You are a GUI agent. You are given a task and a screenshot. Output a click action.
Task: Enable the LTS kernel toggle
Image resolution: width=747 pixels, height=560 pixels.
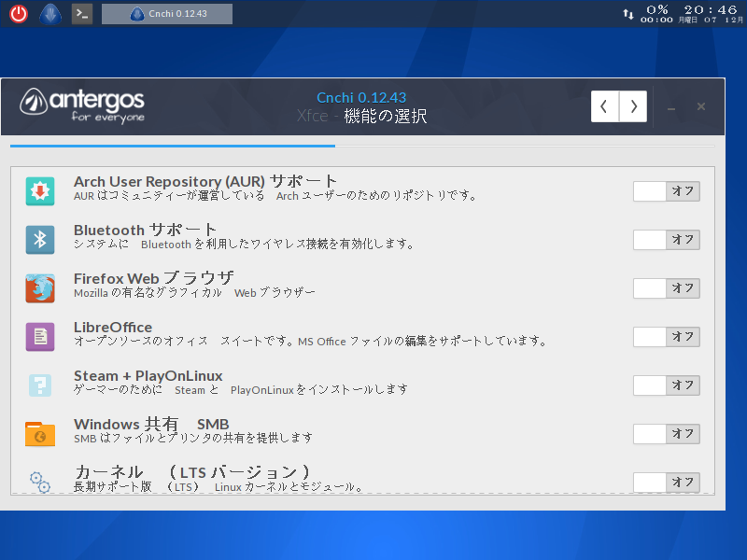tap(666, 483)
